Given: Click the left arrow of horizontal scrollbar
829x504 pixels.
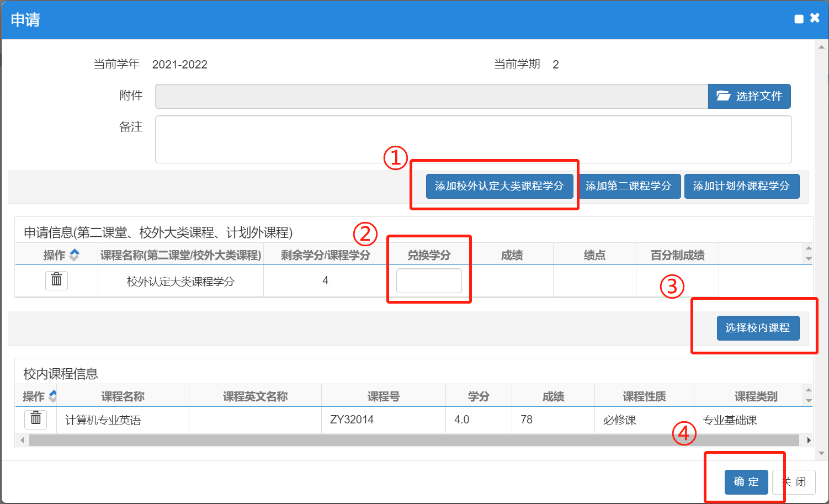Looking at the screenshot, I should [x=22, y=440].
